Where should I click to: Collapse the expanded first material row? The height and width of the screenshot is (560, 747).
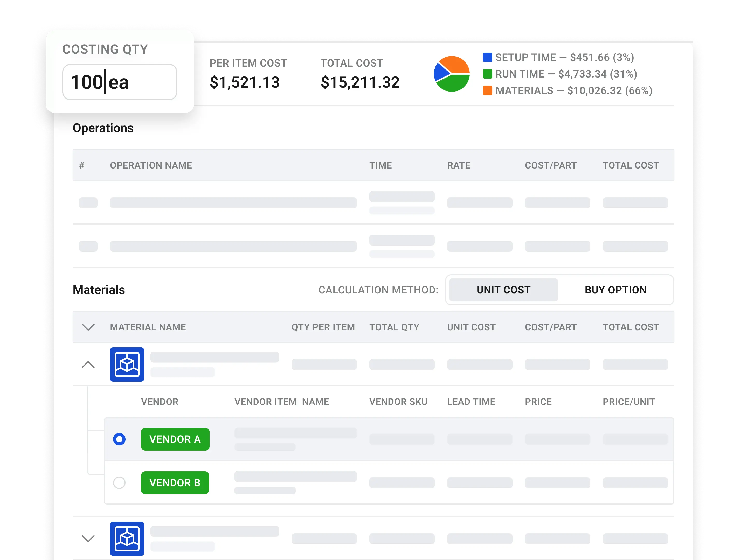click(88, 365)
